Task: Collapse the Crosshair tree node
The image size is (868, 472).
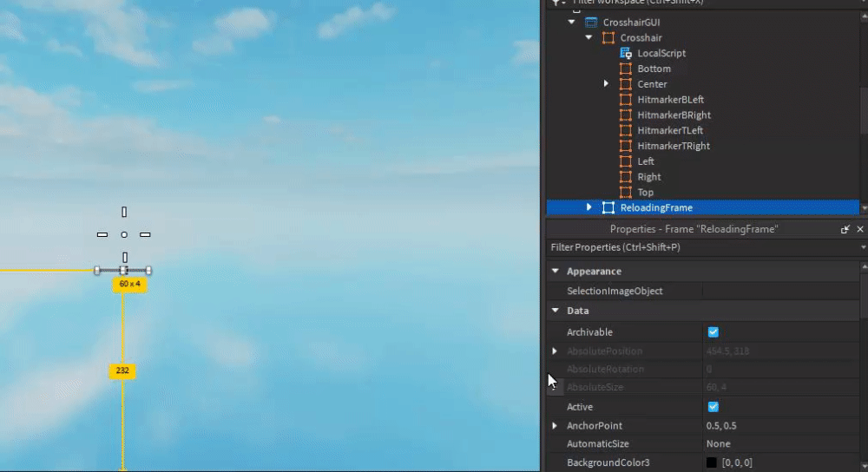Action: pyautogui.click(x=589, y=37)
